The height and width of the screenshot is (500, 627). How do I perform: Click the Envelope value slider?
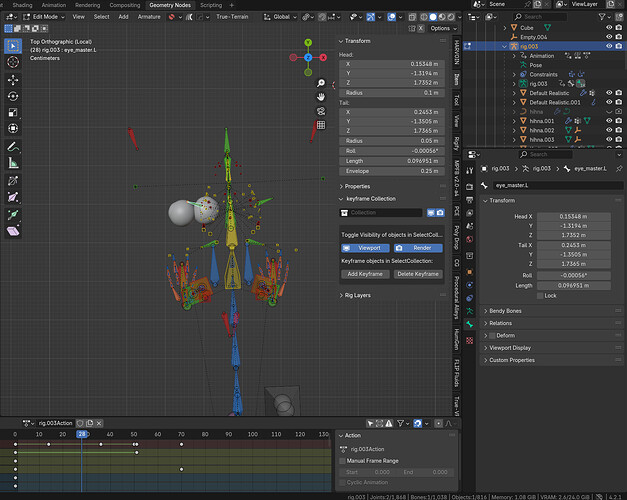pos(391,171)
